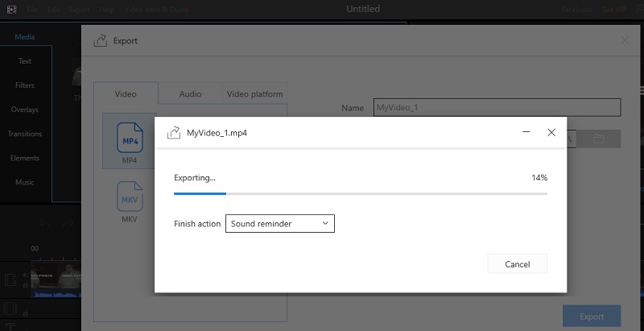Image resolution: width=644 pixels, height=331 pixels.
Task: Click the Redo arrow in timeline toolbar
Action: pyautogui.click(x=68, y=223)
